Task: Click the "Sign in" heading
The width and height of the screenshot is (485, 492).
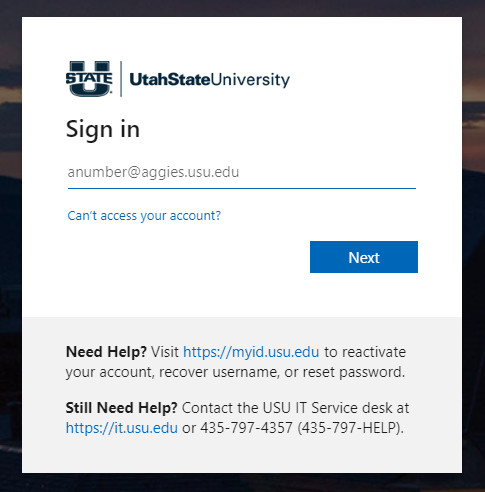Action: click(x=103, y=129)
